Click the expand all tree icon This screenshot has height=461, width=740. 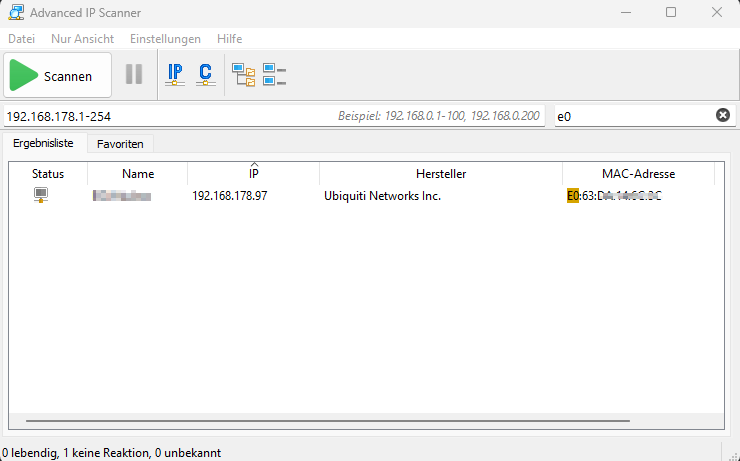(244, 75)
